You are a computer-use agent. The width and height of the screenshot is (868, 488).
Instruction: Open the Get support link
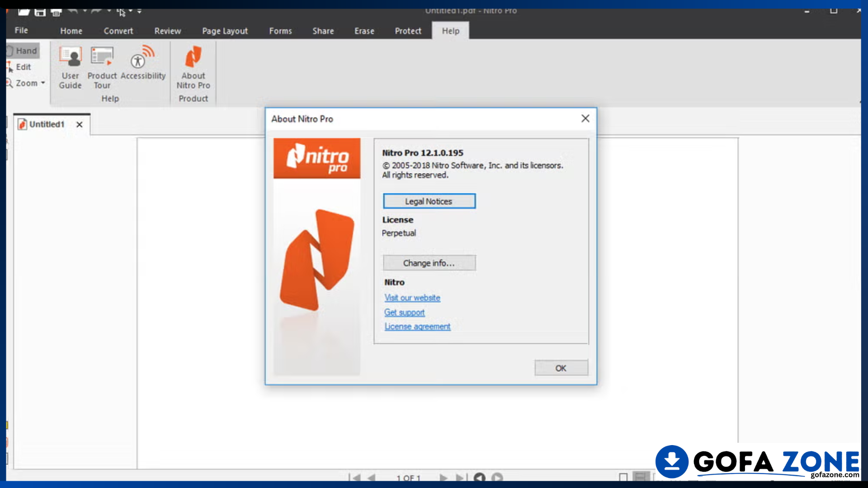tap(405, 312)
